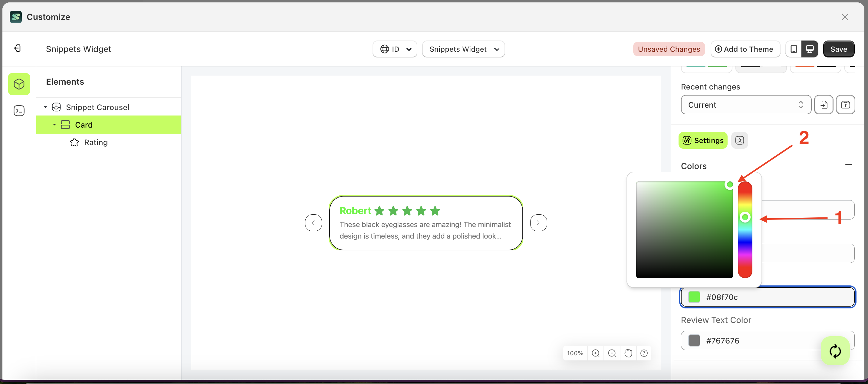
Task: Open the ID globe dropdown
Action: pos(395,49)
